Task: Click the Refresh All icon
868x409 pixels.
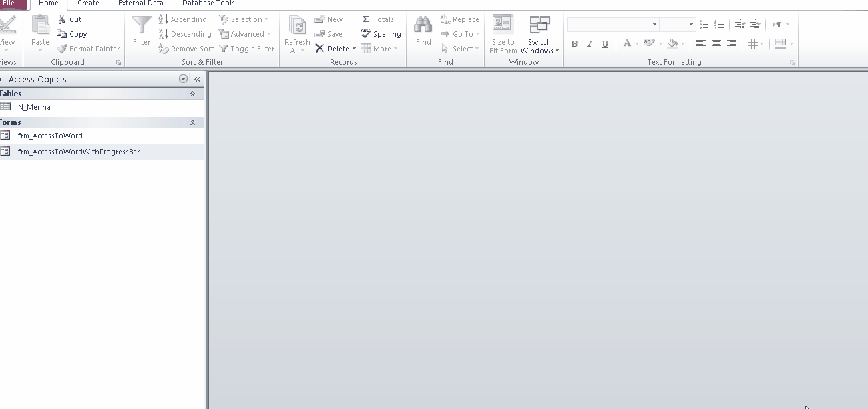Action: (297, 27)
